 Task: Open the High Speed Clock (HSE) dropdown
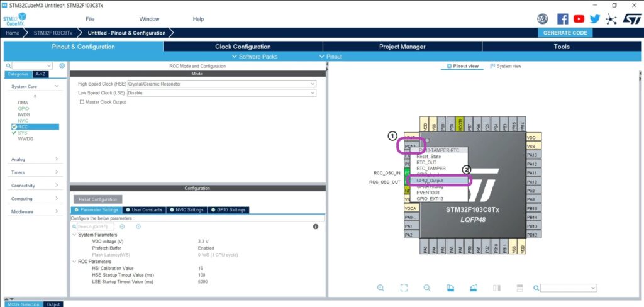(221, 84)
